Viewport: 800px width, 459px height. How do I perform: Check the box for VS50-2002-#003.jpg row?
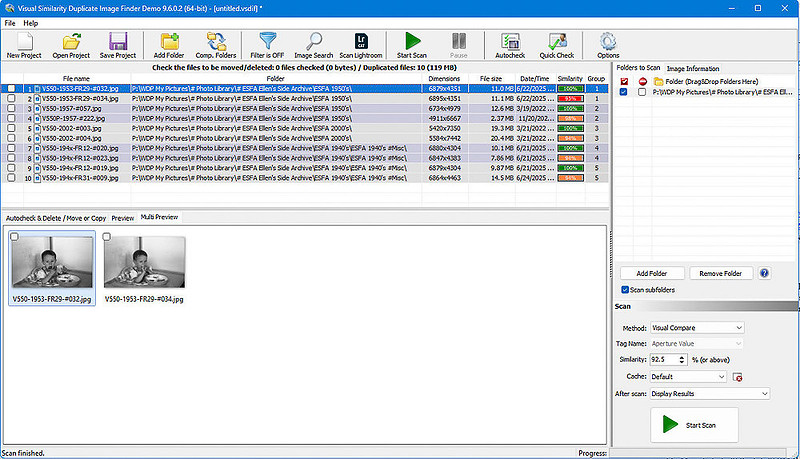[11, 128]
